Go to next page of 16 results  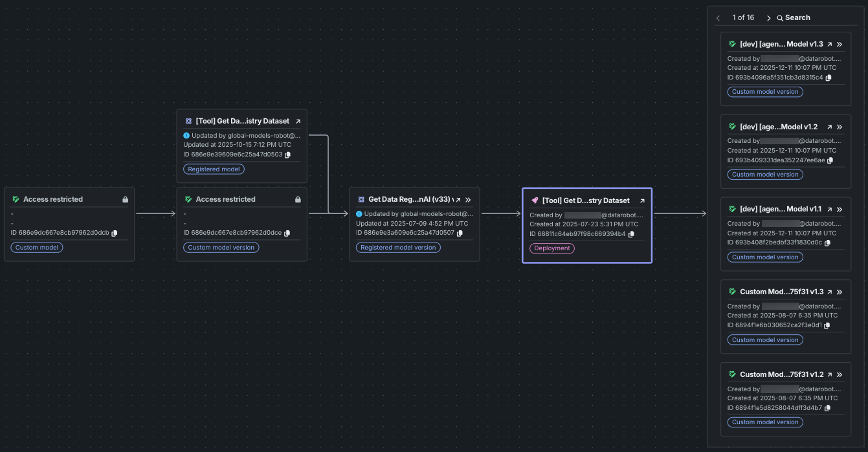coord(768,18)
